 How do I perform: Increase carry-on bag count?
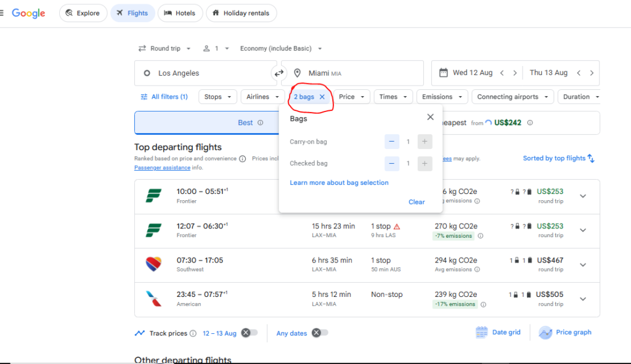tap(425, 142)
